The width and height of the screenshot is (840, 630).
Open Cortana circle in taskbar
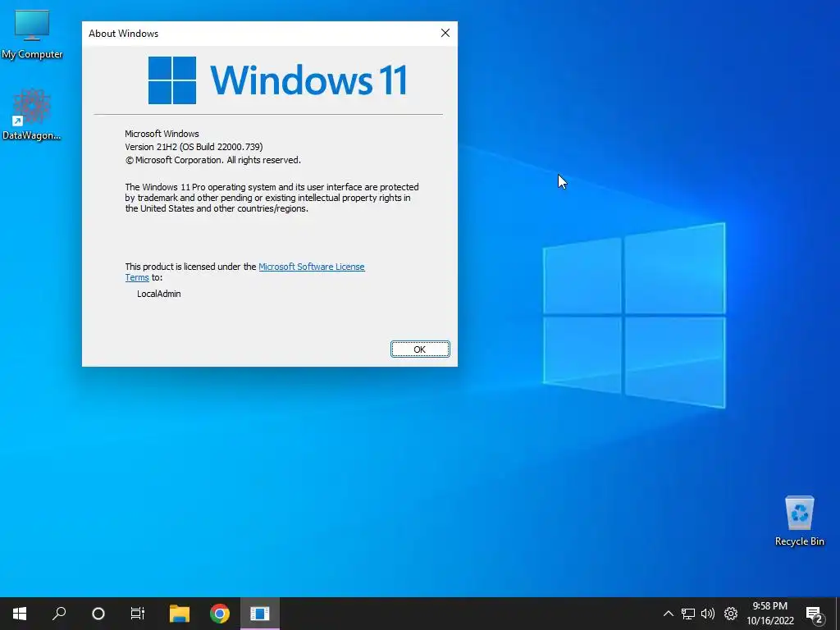point(98,614)
